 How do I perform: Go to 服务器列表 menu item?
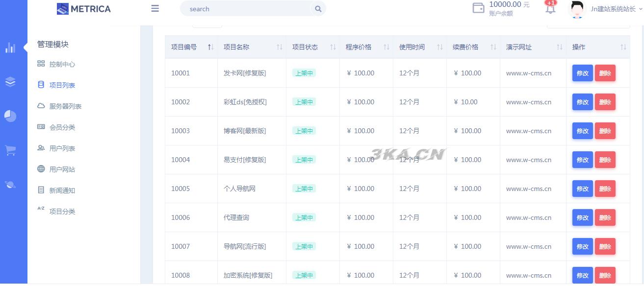click(65, 106)
